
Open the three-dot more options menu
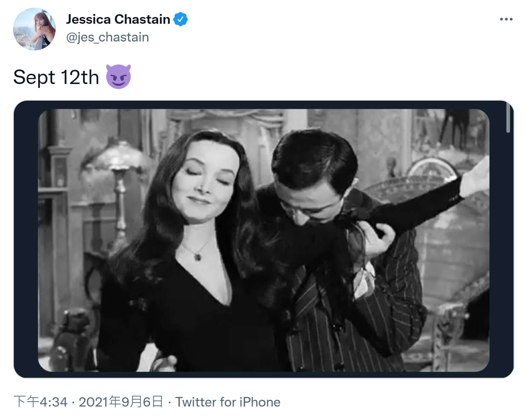506,19
